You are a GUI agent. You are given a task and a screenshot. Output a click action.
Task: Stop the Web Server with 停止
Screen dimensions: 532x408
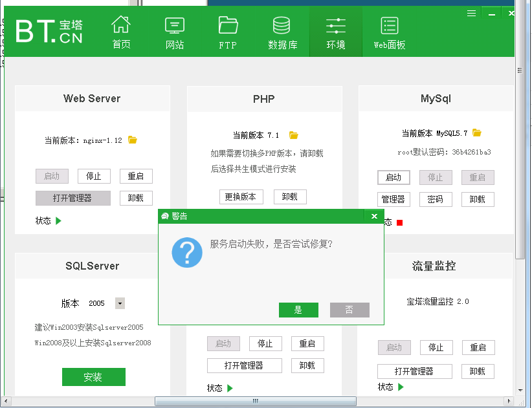pos(94,177)
